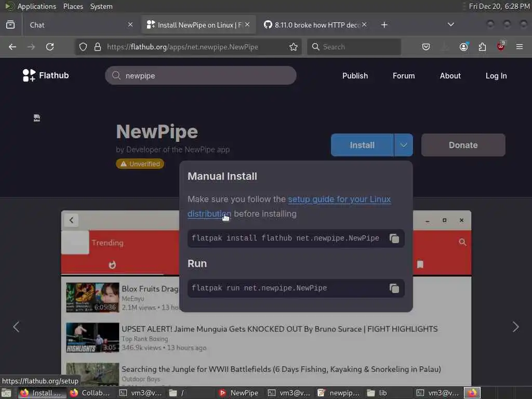This screenshot has width=532, height=399.
Task: Click the clock showing Fri Dec 20
Action: (499, 6)
